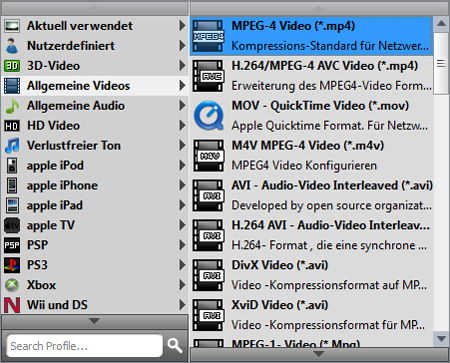The height and width of the screenshot is (363, 450).
Task: Click the blue note Verlustfreier Ton icon
Action: (12, 146)
